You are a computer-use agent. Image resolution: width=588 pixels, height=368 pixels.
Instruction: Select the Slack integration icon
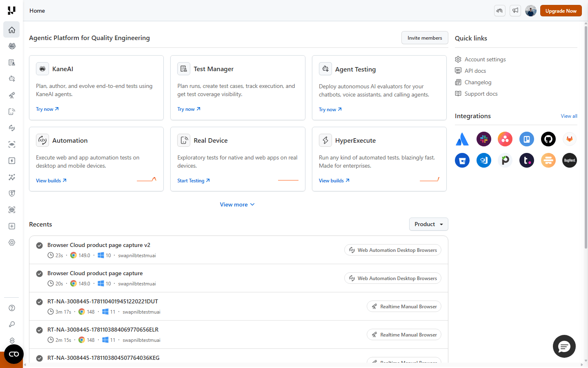click(x=484, y=139)
